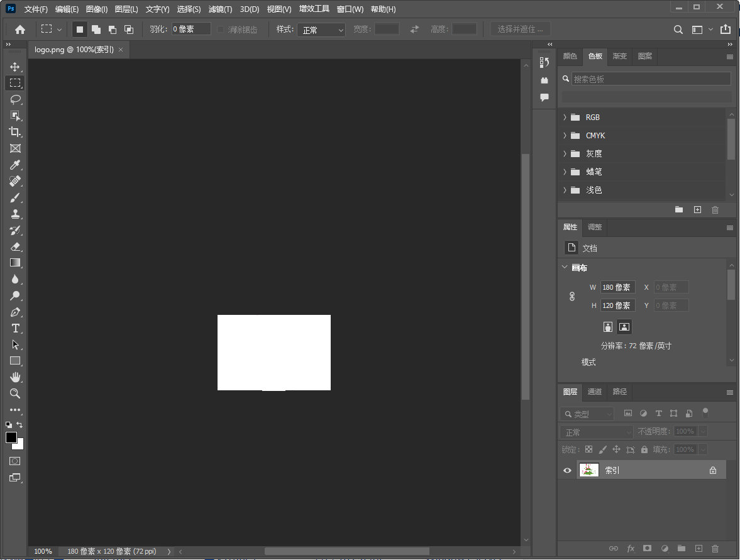The height and width of the screenshot is (560, 740).
Task: Create a new swatch
Action: pos(697,209)
